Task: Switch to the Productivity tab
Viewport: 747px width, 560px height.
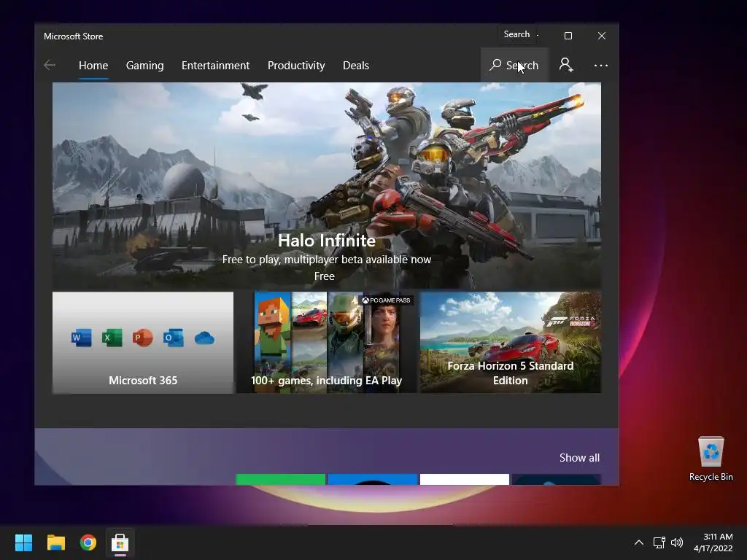Action: 296,65
